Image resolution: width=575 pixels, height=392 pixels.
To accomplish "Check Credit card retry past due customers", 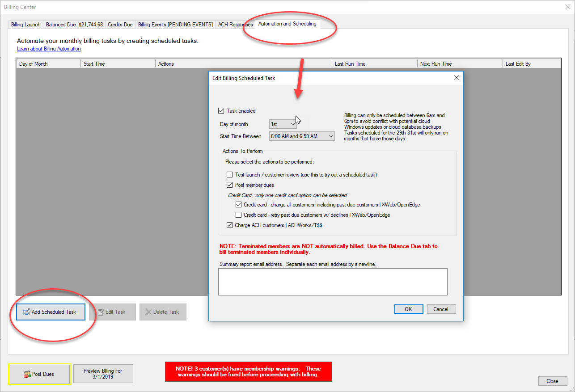I will point(238,215).
